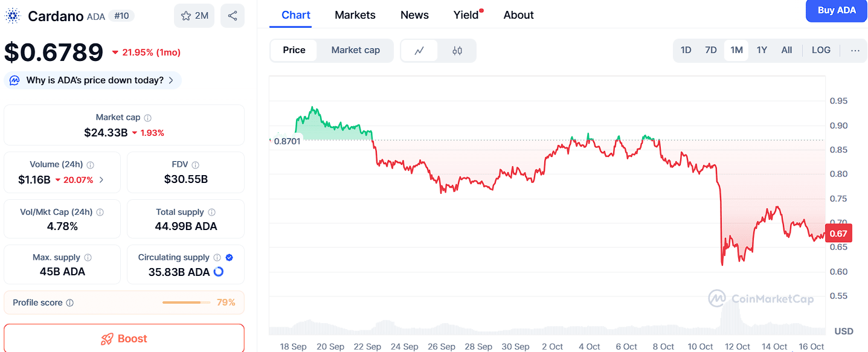Screen dimensions: 868x352
Task: Expand Volume (24h) details chevron
Action: [101, 179]
